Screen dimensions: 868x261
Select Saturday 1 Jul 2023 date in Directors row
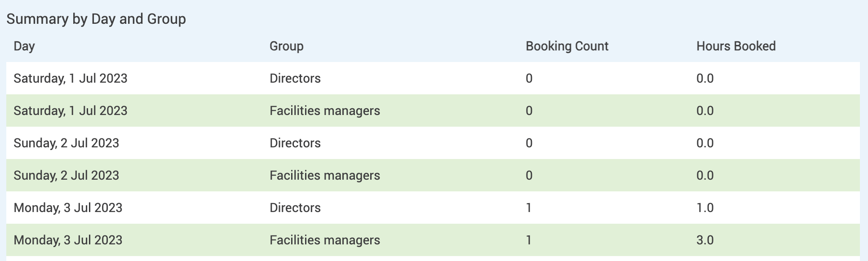(x=71, y=79)
